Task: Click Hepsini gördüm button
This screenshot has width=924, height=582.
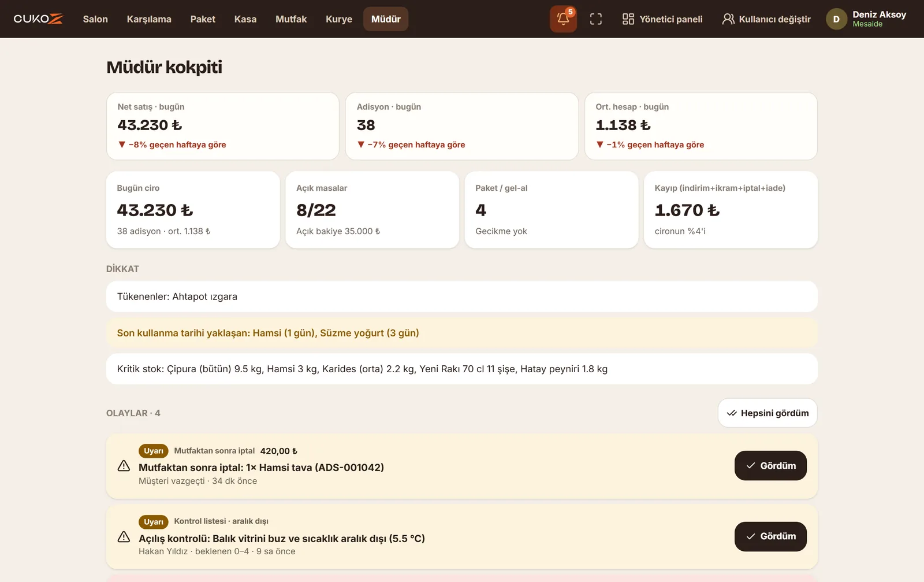Action: coord(767,413)
